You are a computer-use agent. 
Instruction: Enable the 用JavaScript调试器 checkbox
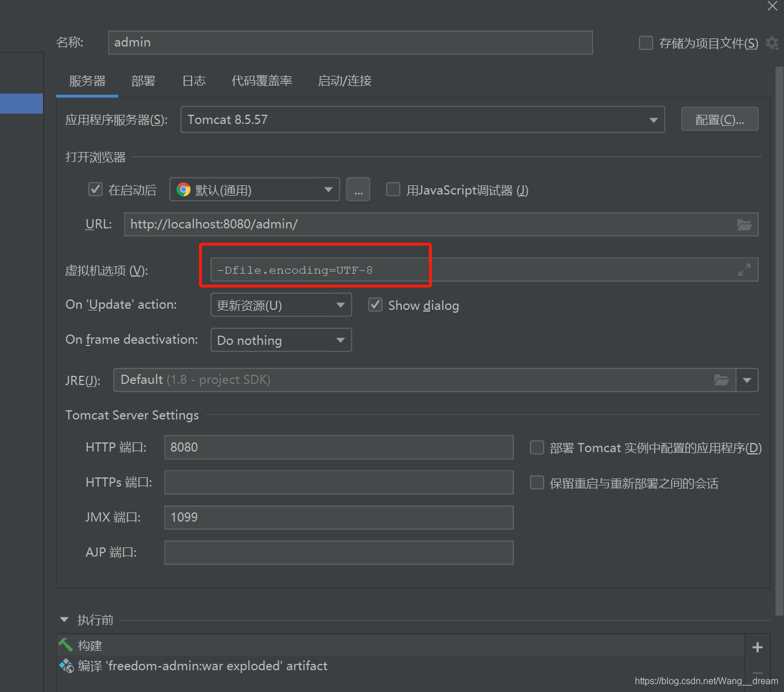tap(393, 189)
